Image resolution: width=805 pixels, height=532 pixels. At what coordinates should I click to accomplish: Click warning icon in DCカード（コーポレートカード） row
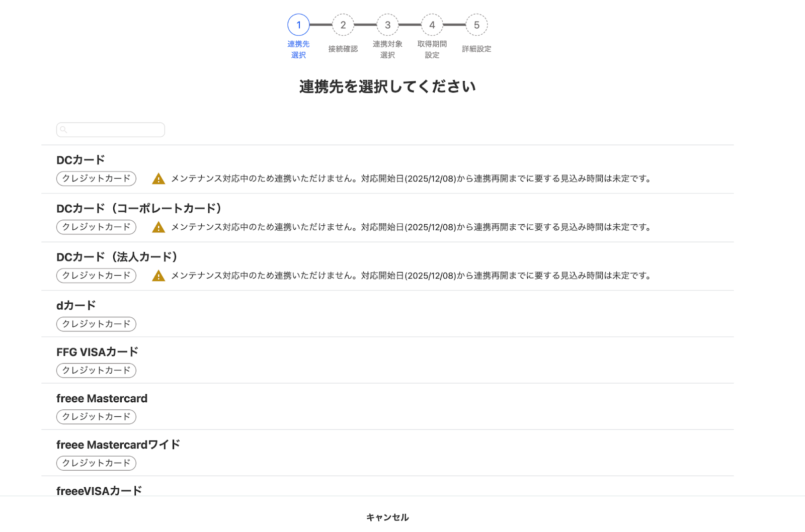pos(158,227)
